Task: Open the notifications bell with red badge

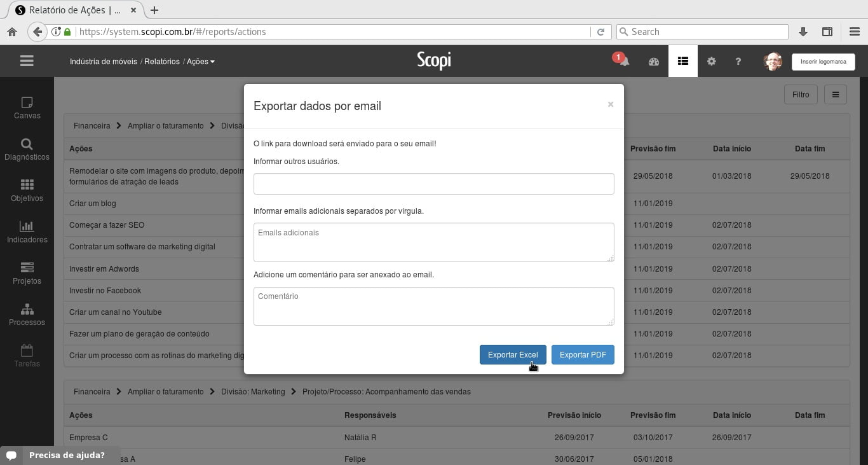Action: pyautogui.click(x=623, y=61)
